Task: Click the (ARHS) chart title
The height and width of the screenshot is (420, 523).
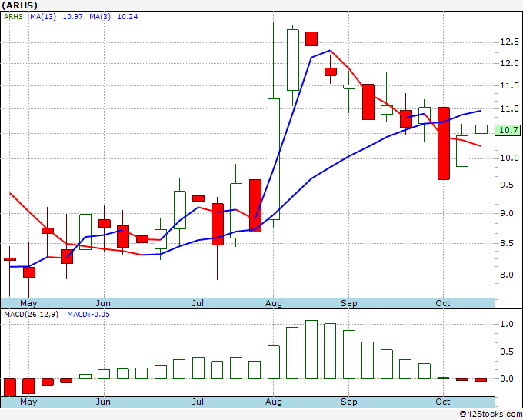Action: click(x=19, y=5)
